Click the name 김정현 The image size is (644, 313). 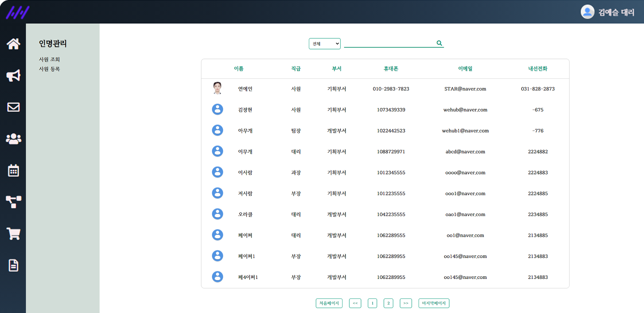pyautogui.click(x=245, y=110)
